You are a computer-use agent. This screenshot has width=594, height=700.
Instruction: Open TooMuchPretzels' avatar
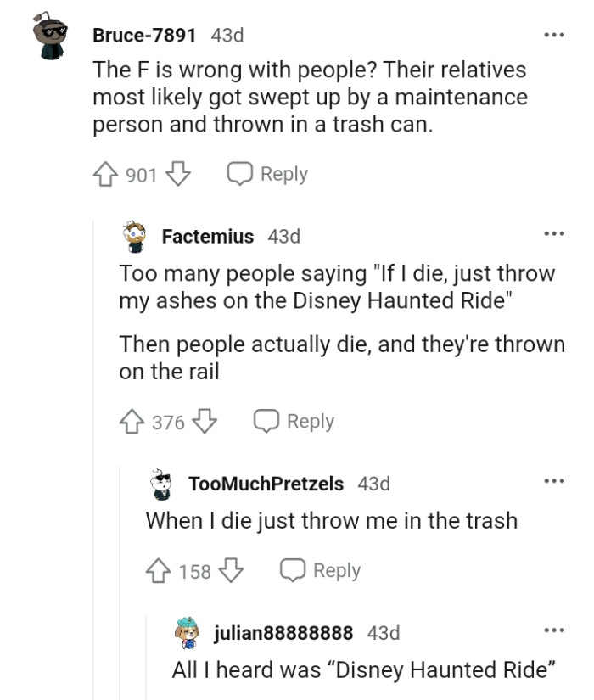pos(161,484)
